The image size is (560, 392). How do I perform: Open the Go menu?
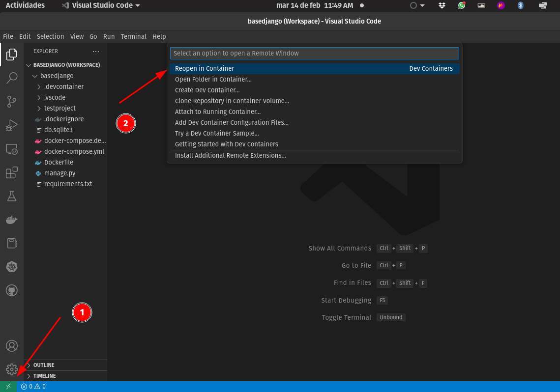pos(93,36)
